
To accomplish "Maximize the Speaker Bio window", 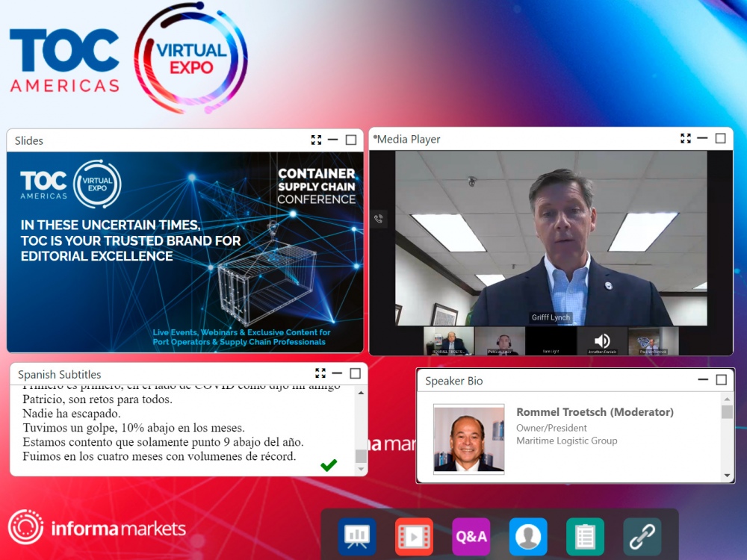I will (x=722, y=379).
